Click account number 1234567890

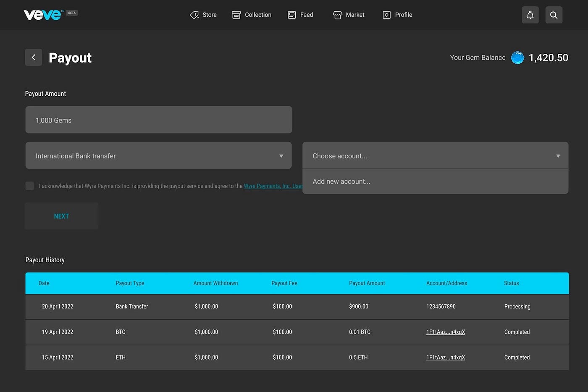pos(441,307)
